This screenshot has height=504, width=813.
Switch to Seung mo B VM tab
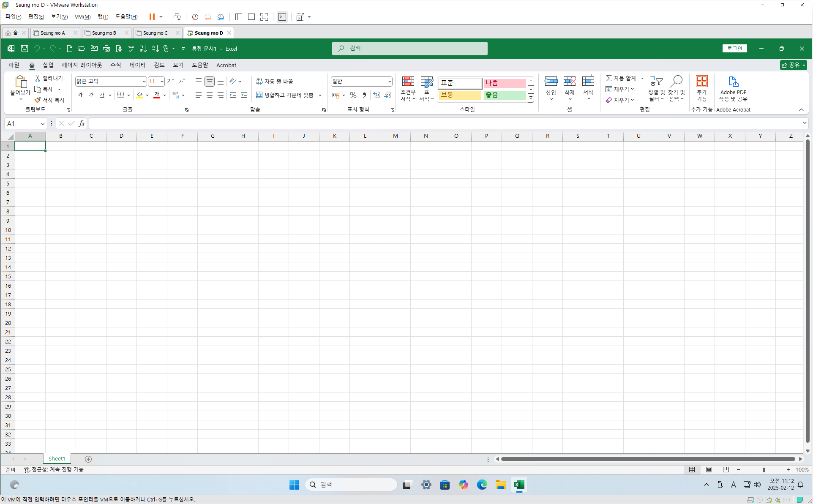[104, 33]
